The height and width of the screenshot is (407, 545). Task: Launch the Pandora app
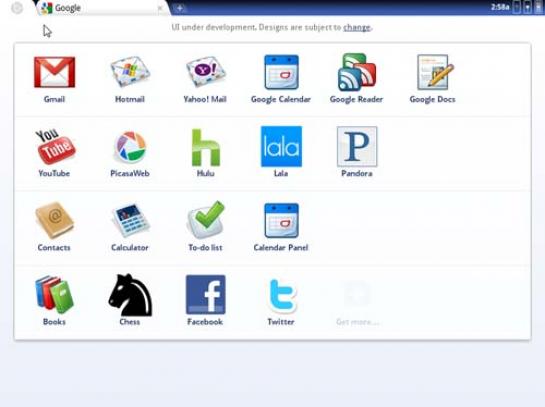[357, 146]
